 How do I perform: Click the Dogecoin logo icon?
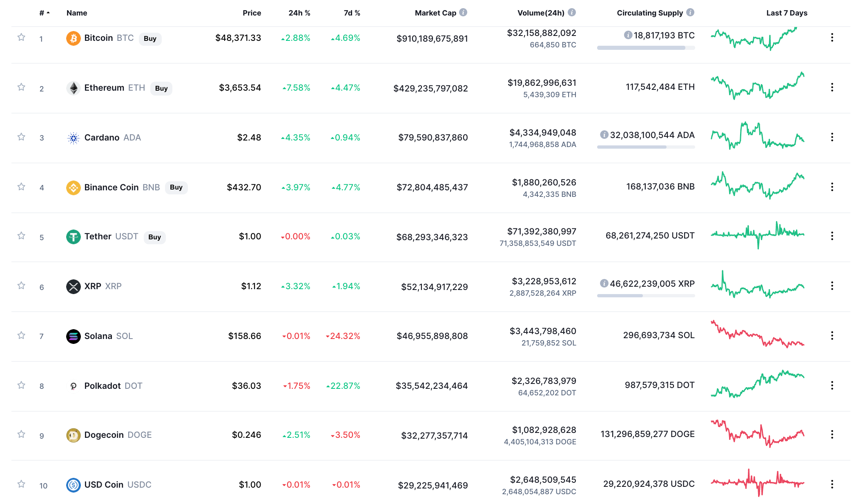[73, 435]
